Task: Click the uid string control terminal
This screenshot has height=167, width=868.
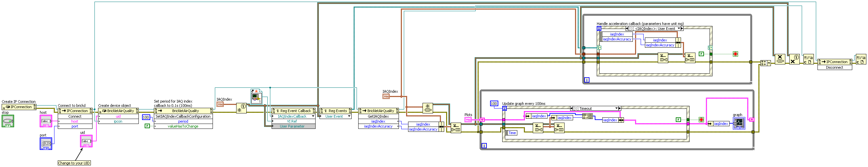Action: point(86,141)
